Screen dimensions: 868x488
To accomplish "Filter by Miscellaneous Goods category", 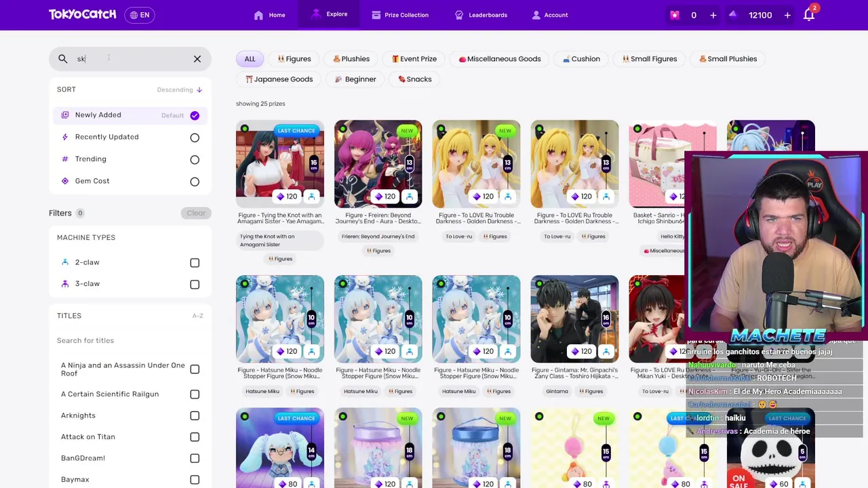I will 500,59.
